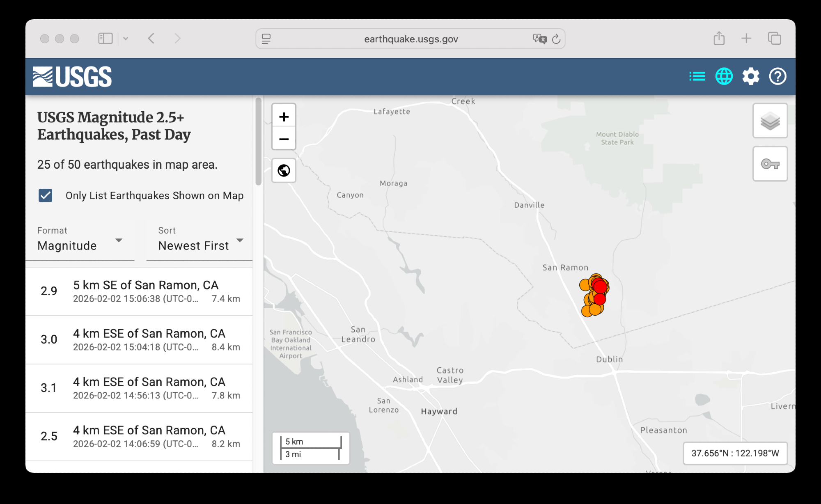Zoom in on the map
The width and height of the screenshot is (821, 504).
[284, 117]
